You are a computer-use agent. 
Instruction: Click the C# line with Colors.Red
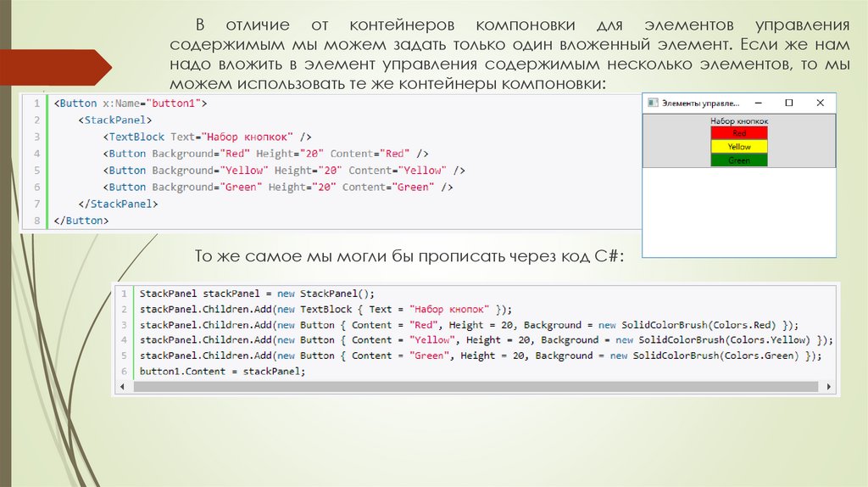(470, 325)
